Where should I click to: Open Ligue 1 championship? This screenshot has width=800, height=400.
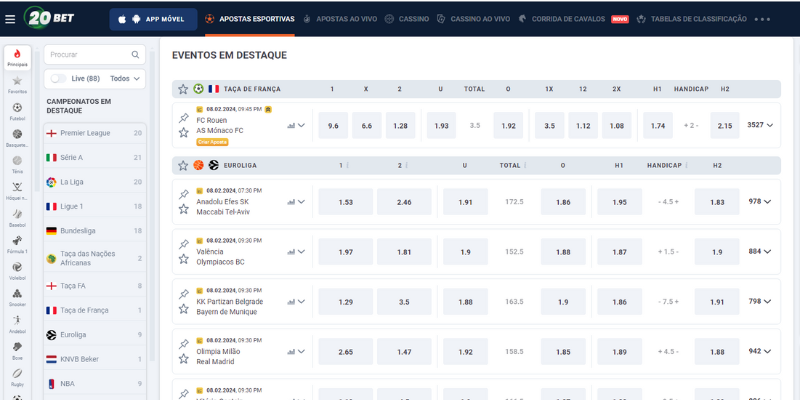click(x=94, y=207)
